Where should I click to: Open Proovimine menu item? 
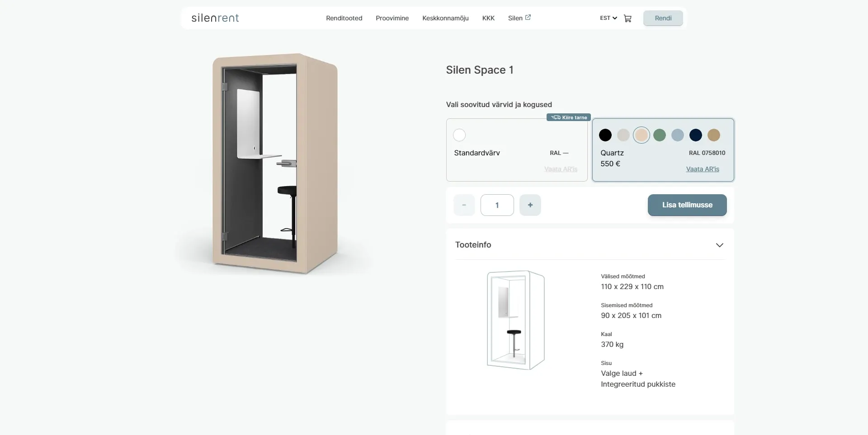click(x=392, y=18)
